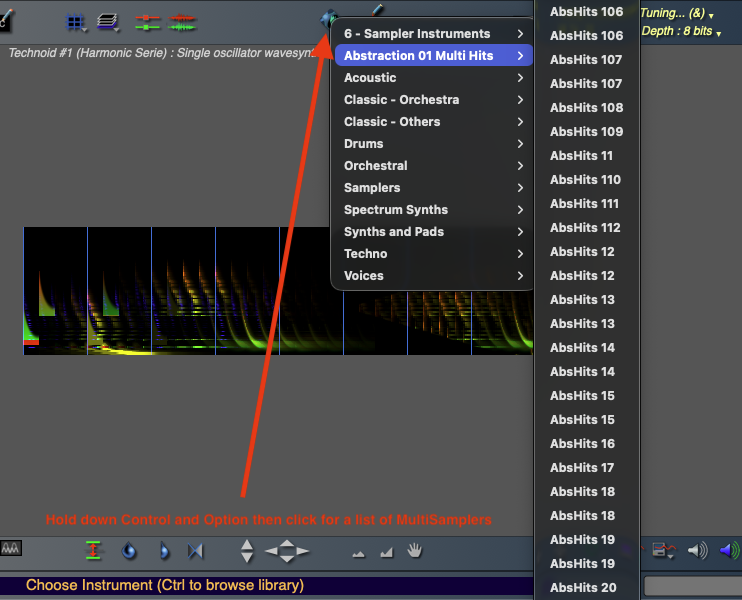Image resolution: width=742 pixels, height=600 pixels.
Task: Choose AbsHits 111 from the submenu
Action: coord(586,204)
